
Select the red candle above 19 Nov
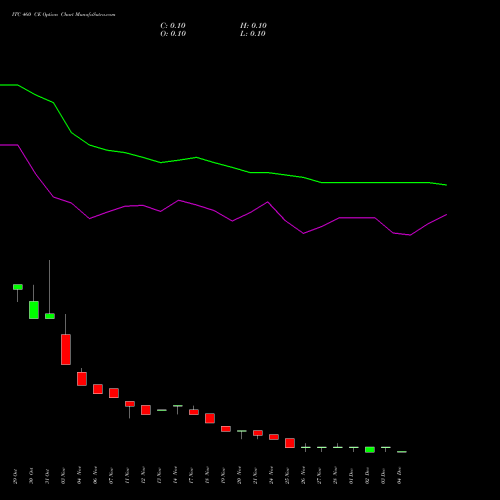[226, 429]
